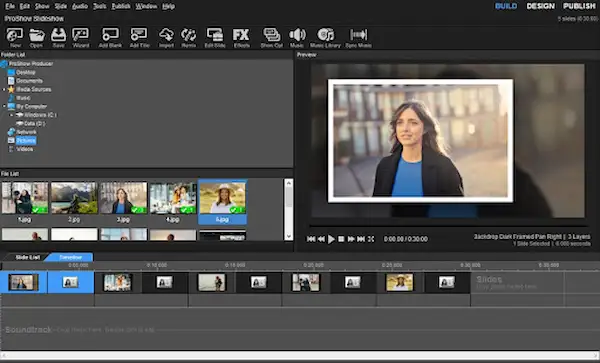
Task: Jump to the start of the preview
Action: tap(311, 239)
